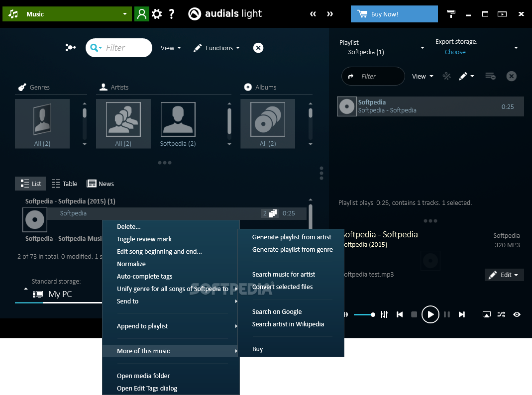The height and width of the screenshot is (395, 532).
Task: Click the Choose export storage link
Action: (455, 52)
